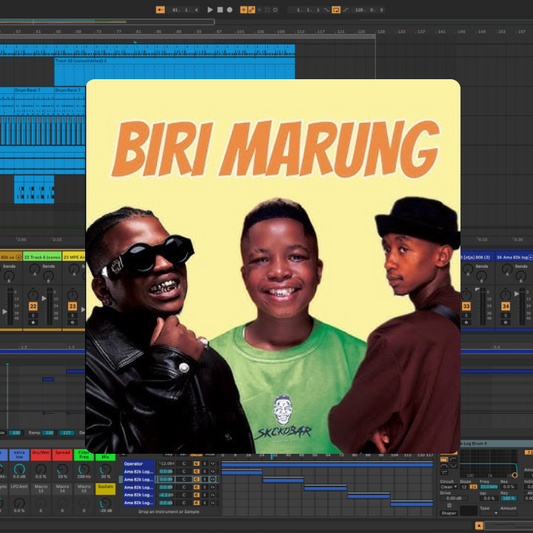This screenshot has height=533, width=533.
Task: Arm the Arrangement Record button
Action: (229, 10)
